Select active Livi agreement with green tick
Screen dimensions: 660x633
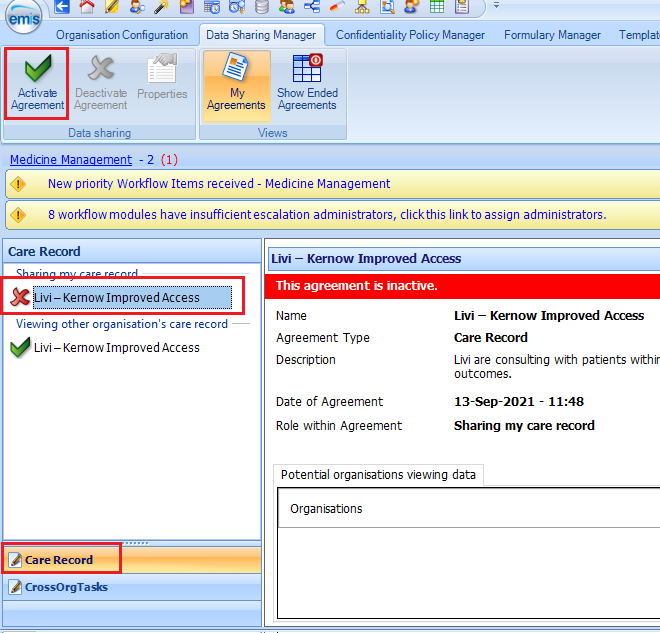116,348
